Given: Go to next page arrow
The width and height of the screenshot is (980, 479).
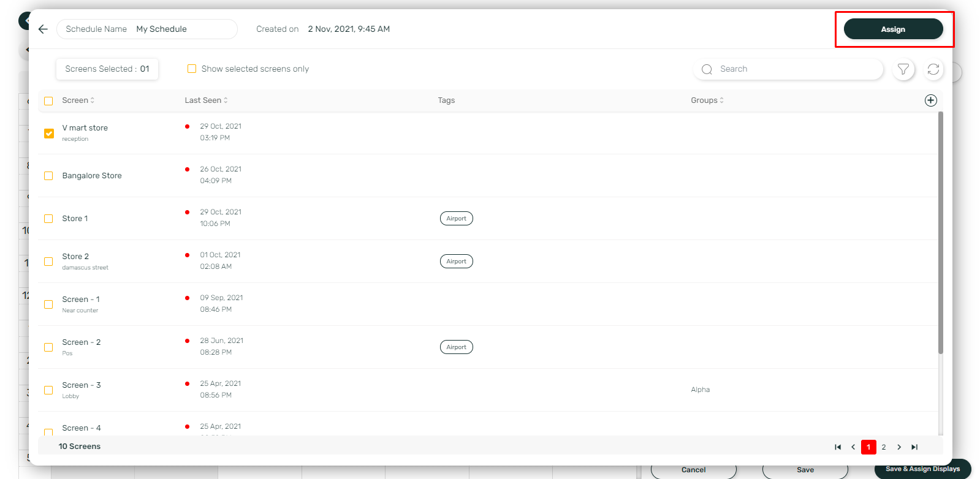Looking at the screenshot, I should pyautogui.click(x=899, y=447).
